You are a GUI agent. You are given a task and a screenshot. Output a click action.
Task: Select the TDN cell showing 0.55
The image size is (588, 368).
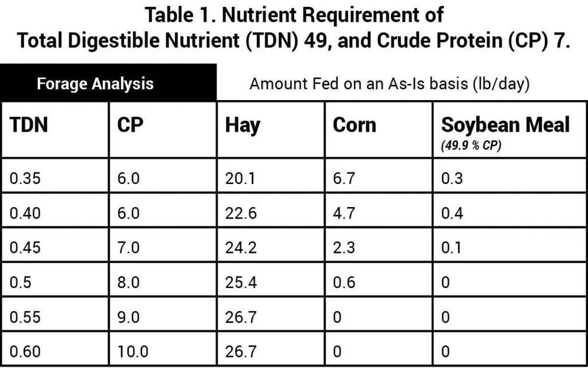(x=23, y=317)
